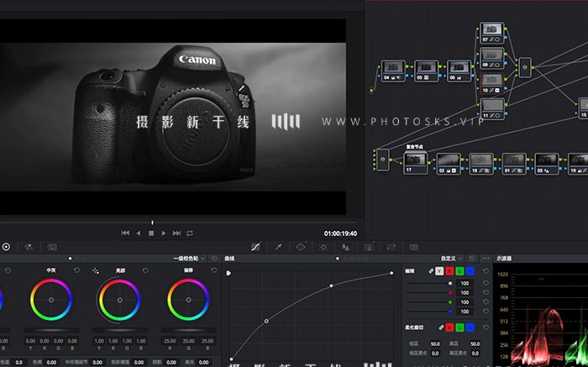Open the Motion Effects palette
This screenshot has height=367, width=588.
52,247
